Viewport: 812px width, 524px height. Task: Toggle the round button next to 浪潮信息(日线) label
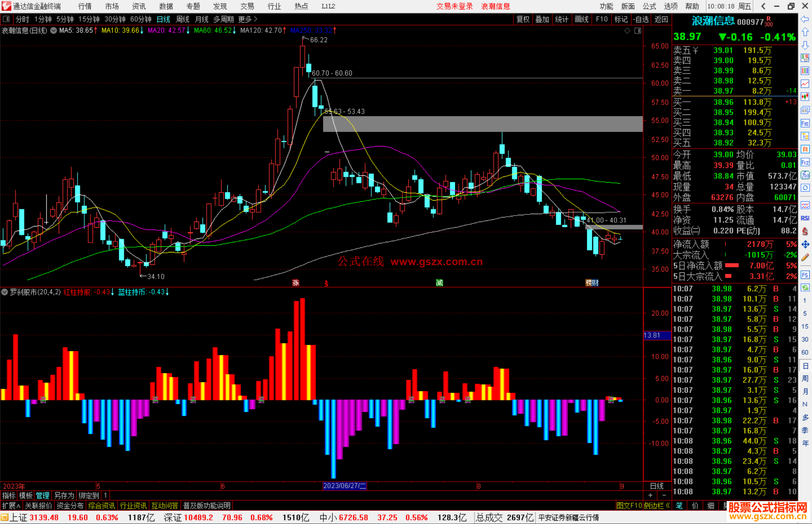[54, 30]
